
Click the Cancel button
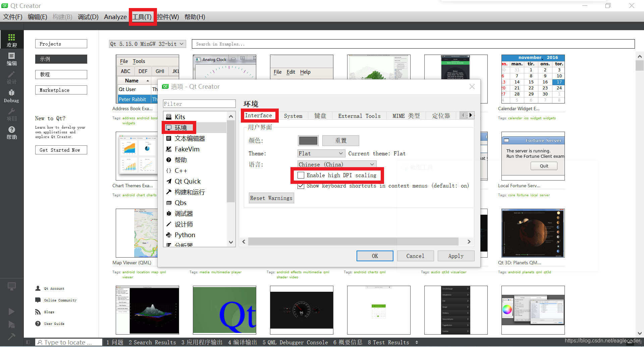coord(415,256)
